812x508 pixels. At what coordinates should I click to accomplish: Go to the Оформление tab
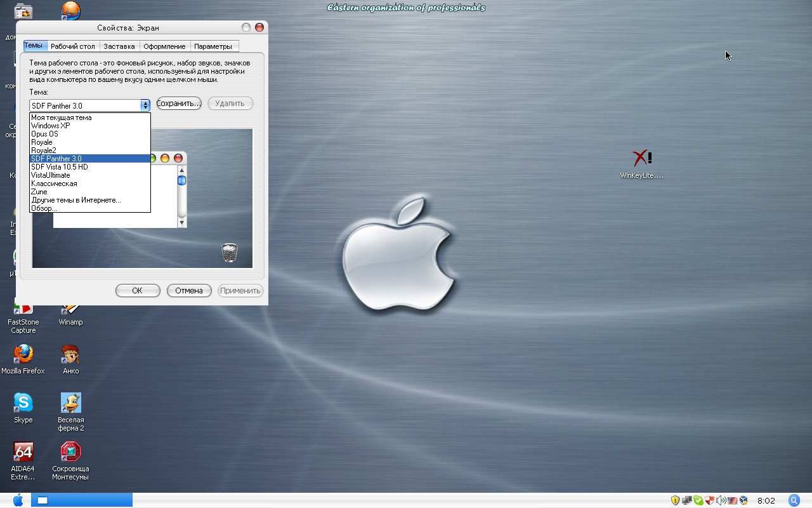164,46
